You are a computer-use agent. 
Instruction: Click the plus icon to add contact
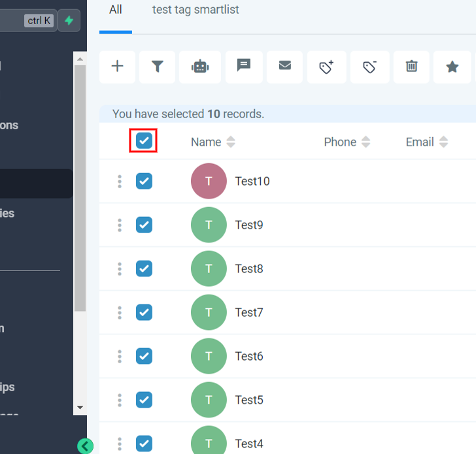pyautogui.click(x=118, y=67)
